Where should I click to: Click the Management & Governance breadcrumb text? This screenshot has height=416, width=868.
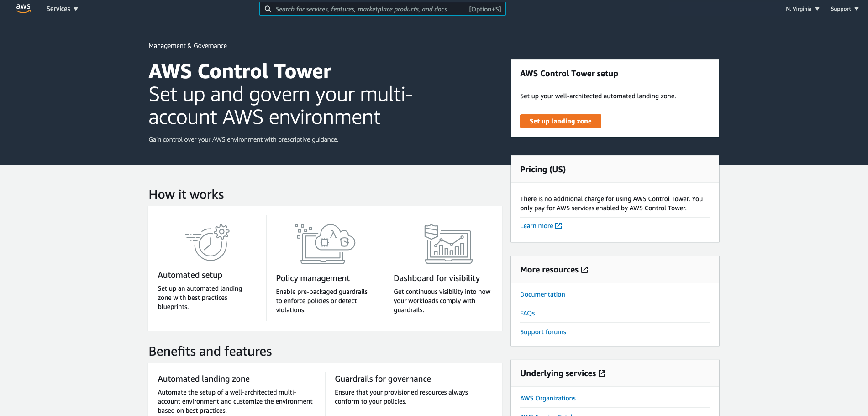click(188, 46)
